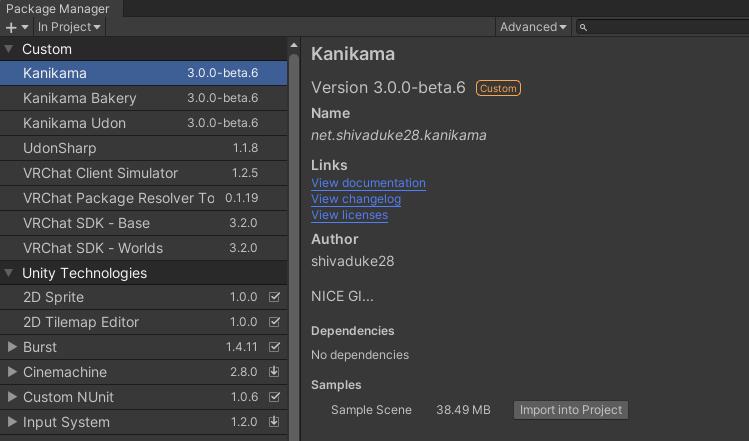
Task: Click the installed checkmark icon for Burst
Action: click(x=274, y=346)
